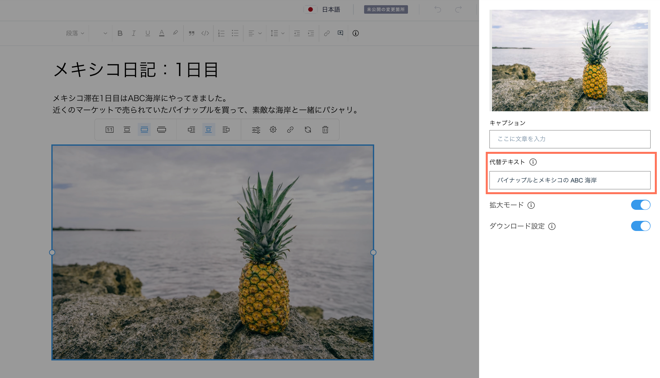Click the circled info icon in the text toolbar

tap(356, 33)
